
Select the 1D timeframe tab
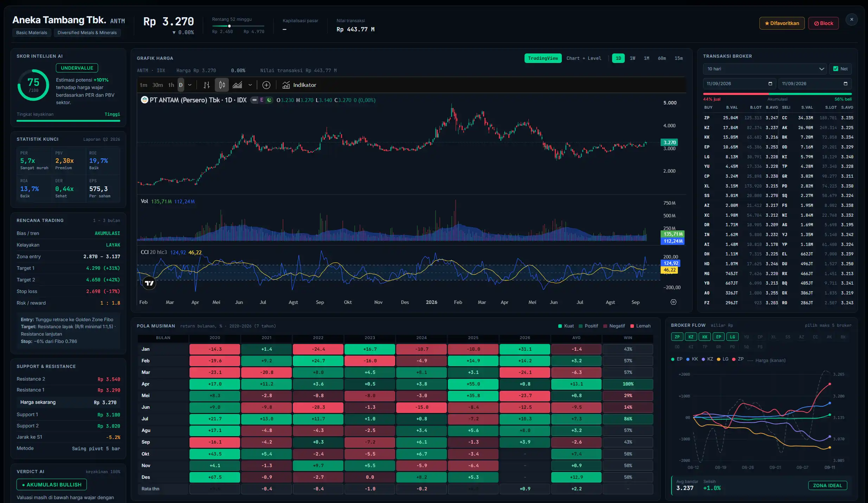point(618,58)
